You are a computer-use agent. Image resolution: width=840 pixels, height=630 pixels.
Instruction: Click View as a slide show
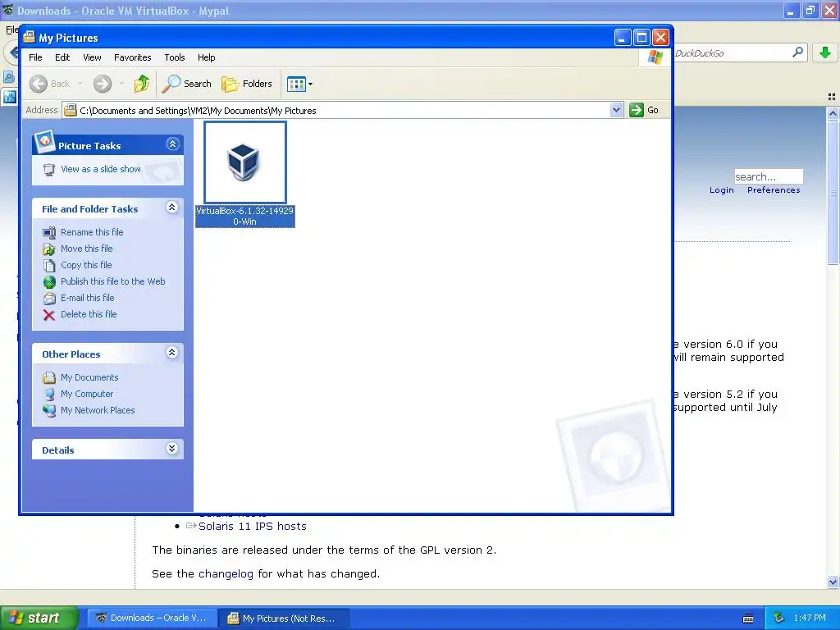pyautogui.click(x=101, y=169)
